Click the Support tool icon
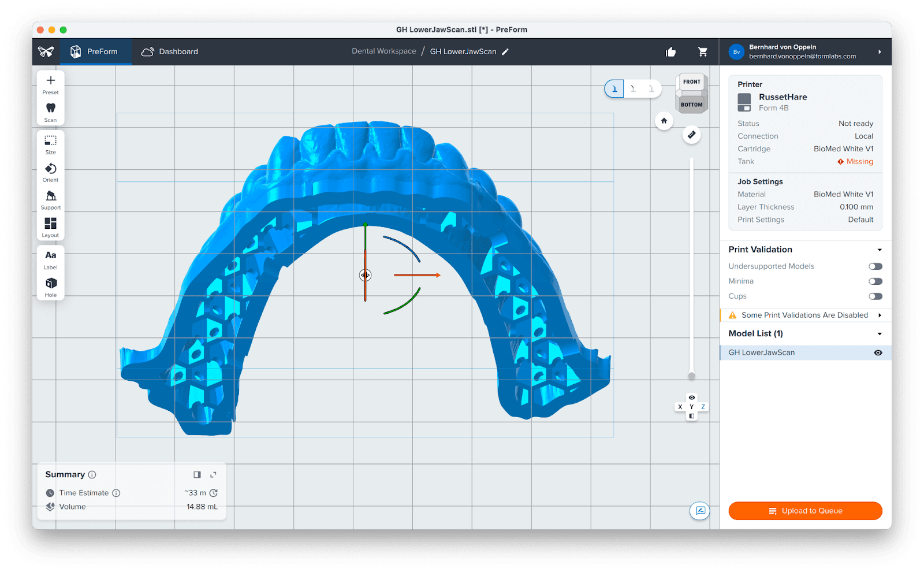The image size is (924, 572). pos(51,196)
